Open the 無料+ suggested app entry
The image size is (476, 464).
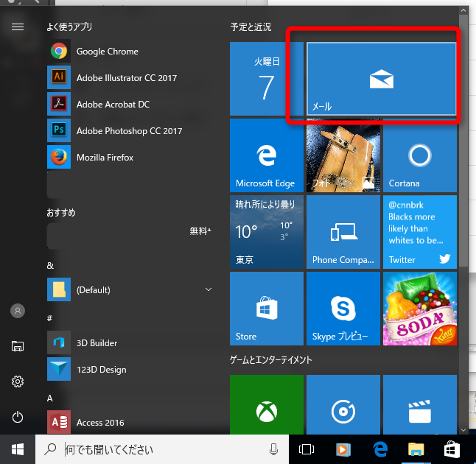pyautogui.click(x=130, y=236)
